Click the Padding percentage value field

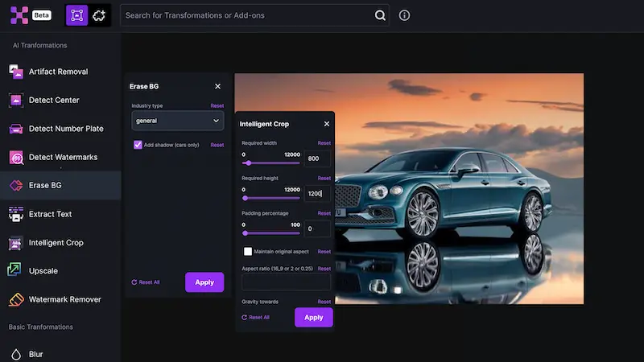coord(317,228)
